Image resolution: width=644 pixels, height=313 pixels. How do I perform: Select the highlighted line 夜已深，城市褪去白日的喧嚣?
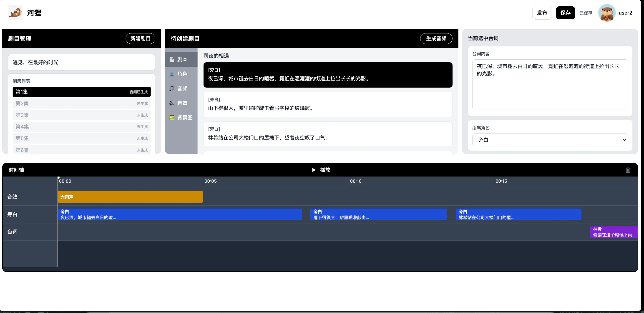click(328, 75)
